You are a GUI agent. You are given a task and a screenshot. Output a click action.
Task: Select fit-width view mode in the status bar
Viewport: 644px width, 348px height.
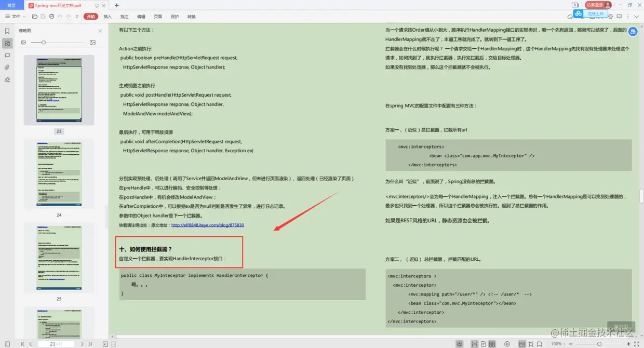474,344
